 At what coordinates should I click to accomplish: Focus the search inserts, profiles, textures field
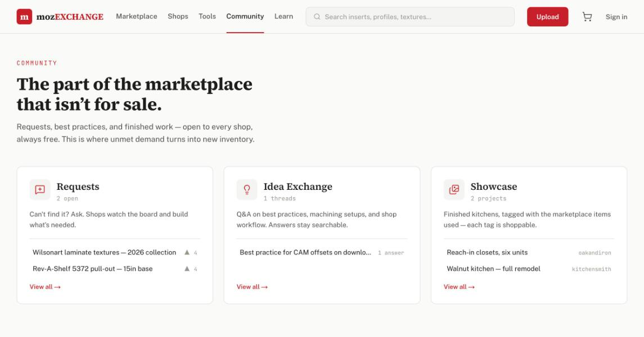pos(410,17)
